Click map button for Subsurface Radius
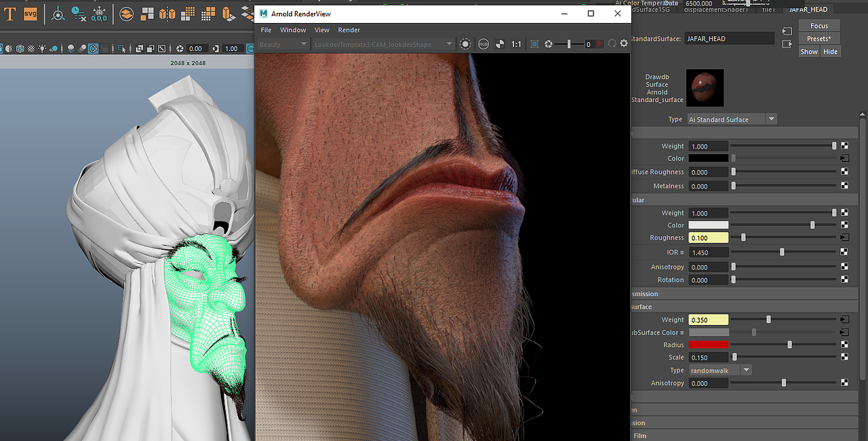This screenshot has width=868, height=441. point(845,345)
